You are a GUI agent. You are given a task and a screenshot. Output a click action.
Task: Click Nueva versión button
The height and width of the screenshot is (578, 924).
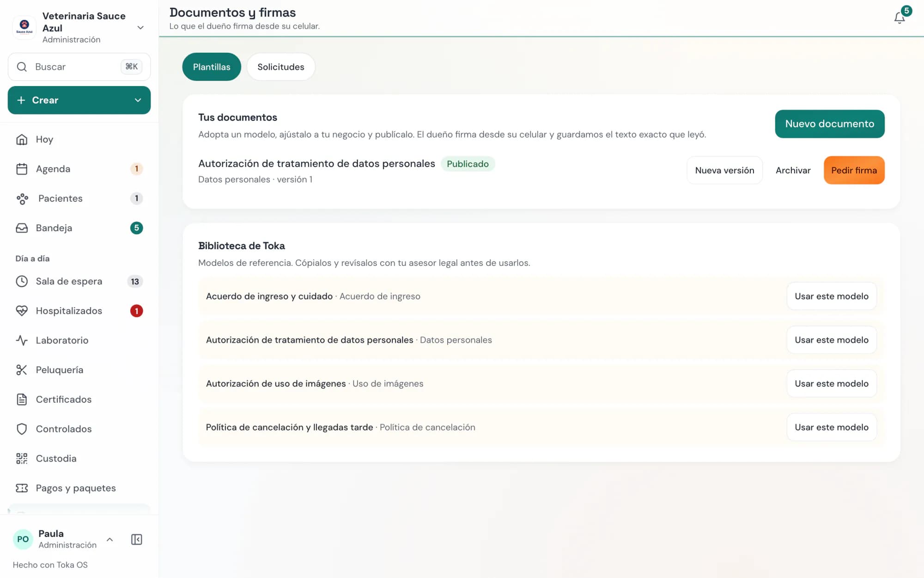[x=724, y=170]
